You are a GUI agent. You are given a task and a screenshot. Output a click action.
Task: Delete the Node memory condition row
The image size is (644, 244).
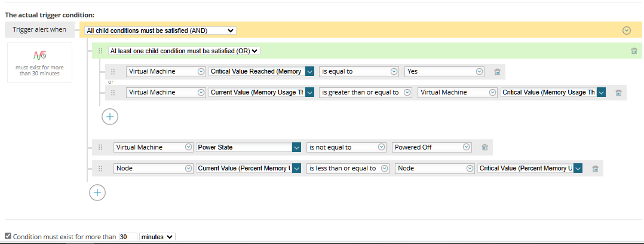click(x=595, y=169)
